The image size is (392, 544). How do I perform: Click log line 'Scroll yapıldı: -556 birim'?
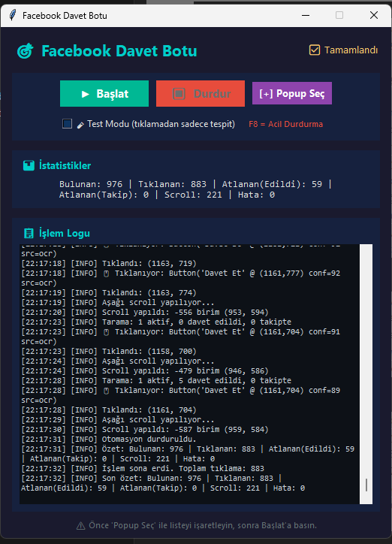point(145,313)
